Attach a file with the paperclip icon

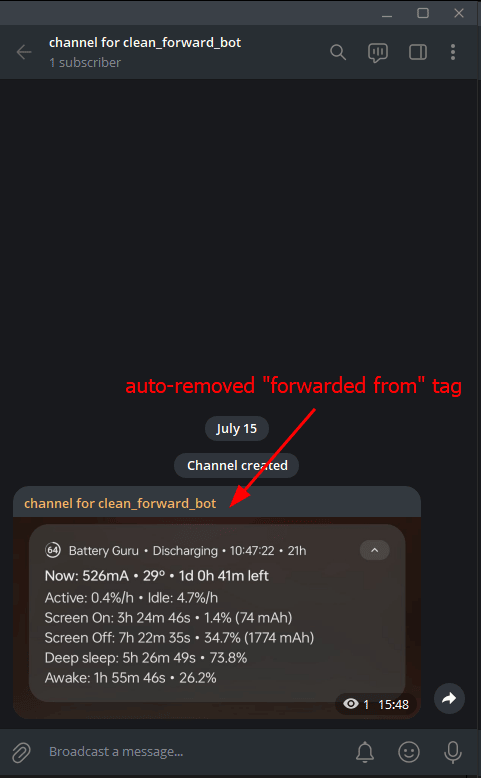coord(21,752)
